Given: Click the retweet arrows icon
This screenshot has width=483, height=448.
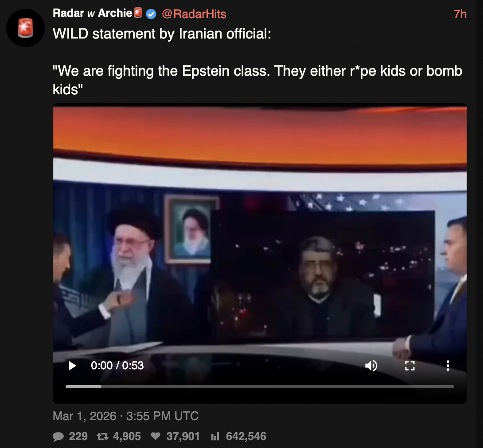Looking at the screenshot, I should click(x=102, y=436).
